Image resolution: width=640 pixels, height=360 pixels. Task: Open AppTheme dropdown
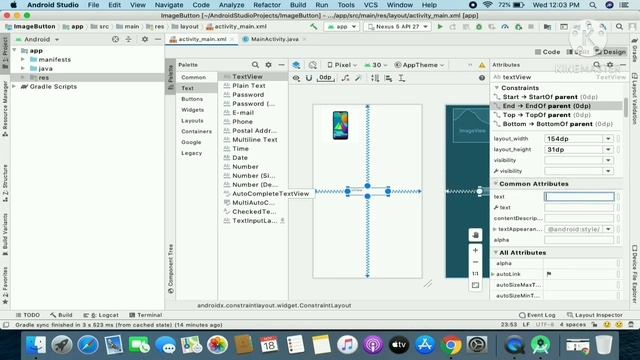point(419,65)
